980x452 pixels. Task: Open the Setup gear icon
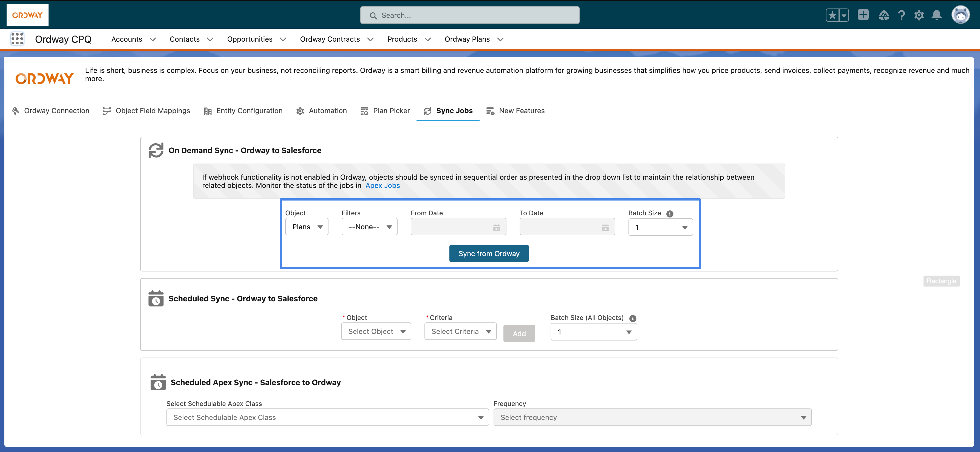click(x=919, y=15)
